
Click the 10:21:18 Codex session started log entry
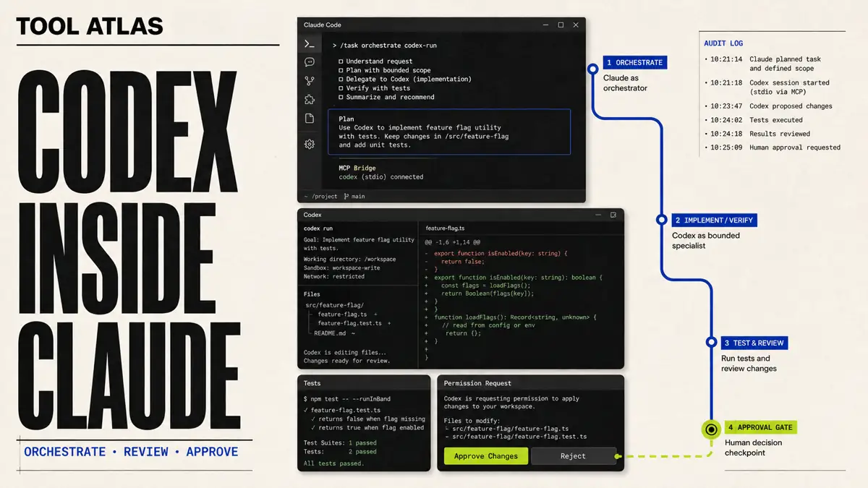[x=767, y=87]
